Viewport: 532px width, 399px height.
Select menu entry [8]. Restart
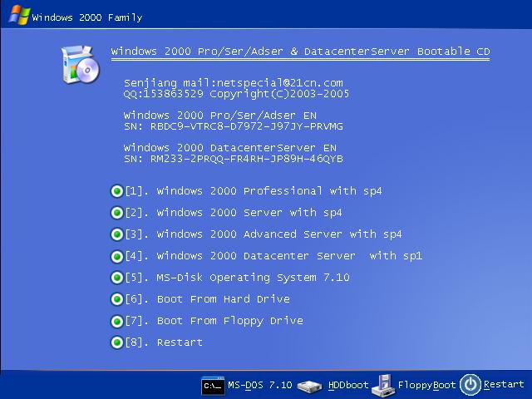tap(164, 342)
